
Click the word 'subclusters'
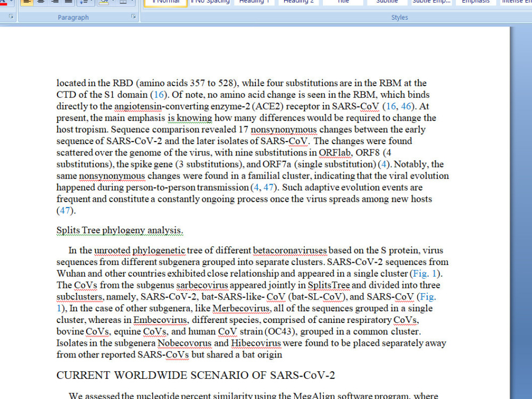click(79, 297)
